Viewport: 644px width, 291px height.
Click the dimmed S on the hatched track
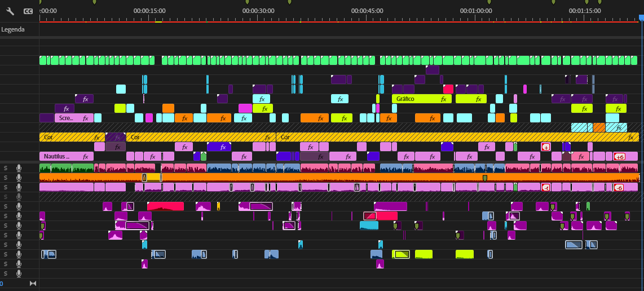[x=6, y=196]
